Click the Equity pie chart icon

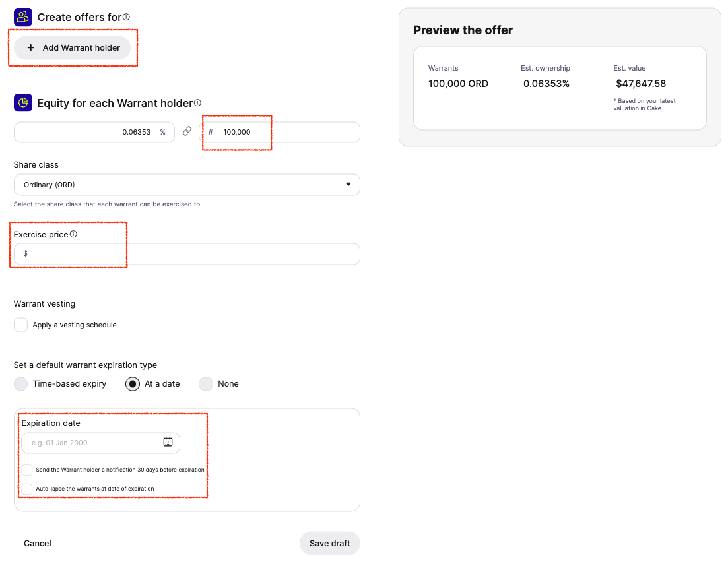click(x=23, y=103)
